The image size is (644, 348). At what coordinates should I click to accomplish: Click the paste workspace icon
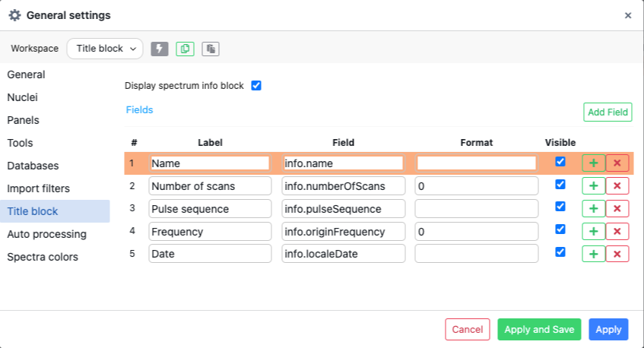[211, 49]
